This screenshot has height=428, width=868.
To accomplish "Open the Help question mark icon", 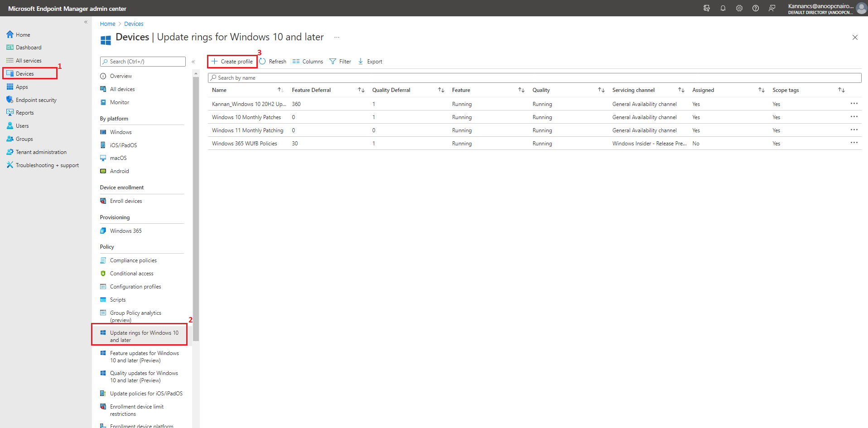I will (x=755, y=8).
